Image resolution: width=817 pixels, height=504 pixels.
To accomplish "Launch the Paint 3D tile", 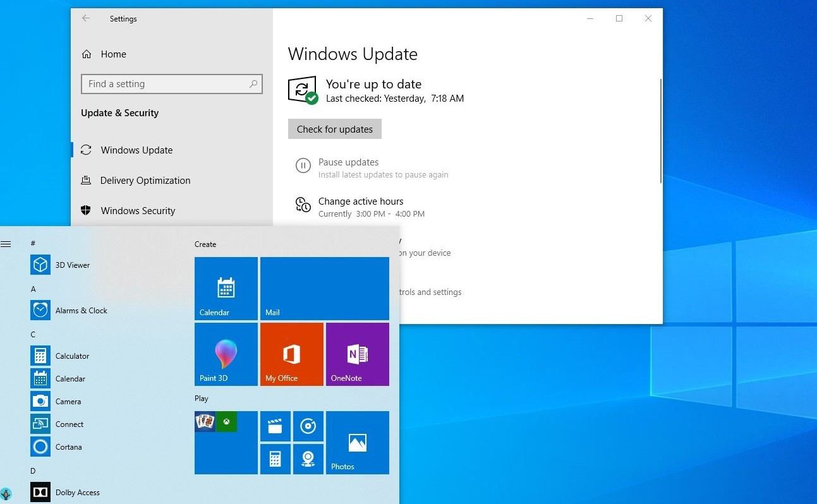I will point(226,354).
